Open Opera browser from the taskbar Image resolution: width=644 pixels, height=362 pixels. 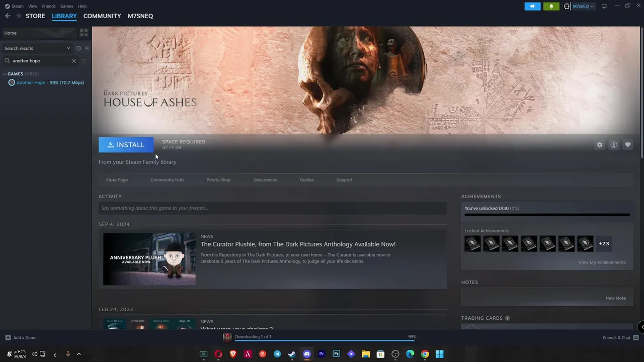tap(218, 354)
